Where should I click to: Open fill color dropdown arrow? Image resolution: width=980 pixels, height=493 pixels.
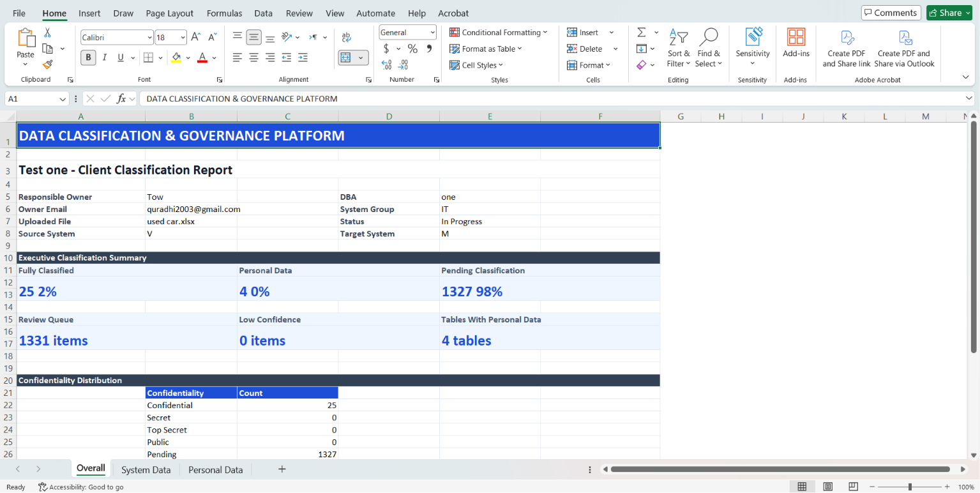tap(188, 57)
